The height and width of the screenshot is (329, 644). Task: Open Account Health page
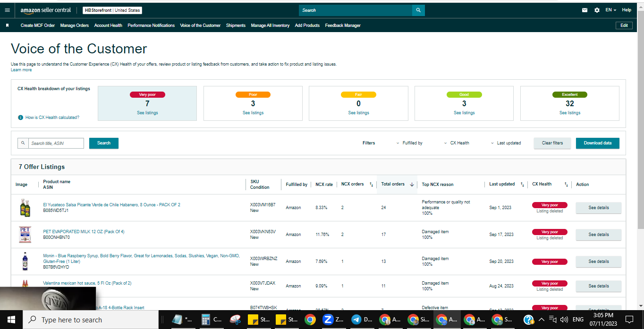tap(108, 25)
